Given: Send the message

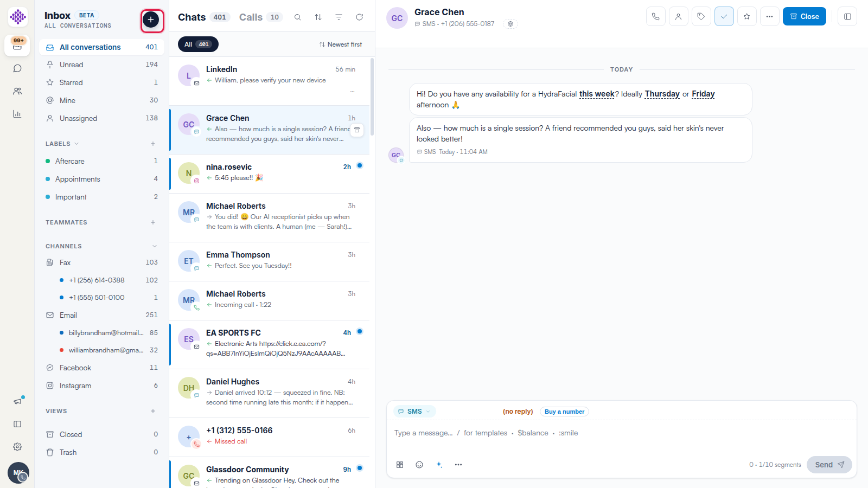Looking at the screenshot, I should pos(829,465).
